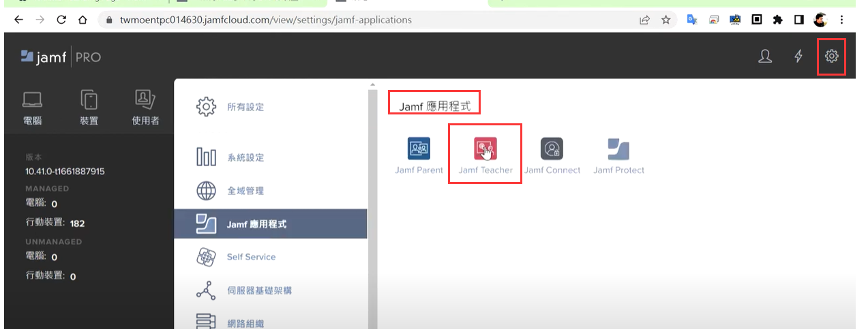The height and width of the screenshot is (329, 868).
Task: Open the user account profile icon
Action: click(x=765, y=57)
